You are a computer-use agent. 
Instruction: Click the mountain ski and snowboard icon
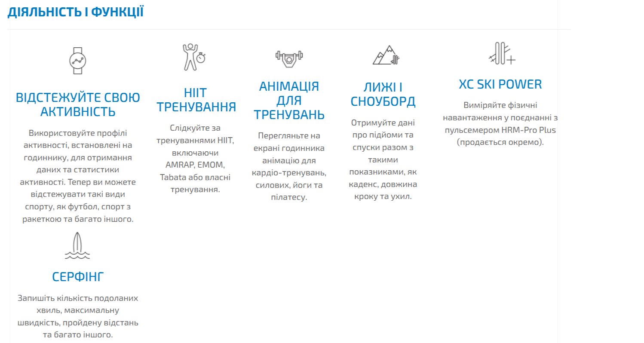click(386, 55)
